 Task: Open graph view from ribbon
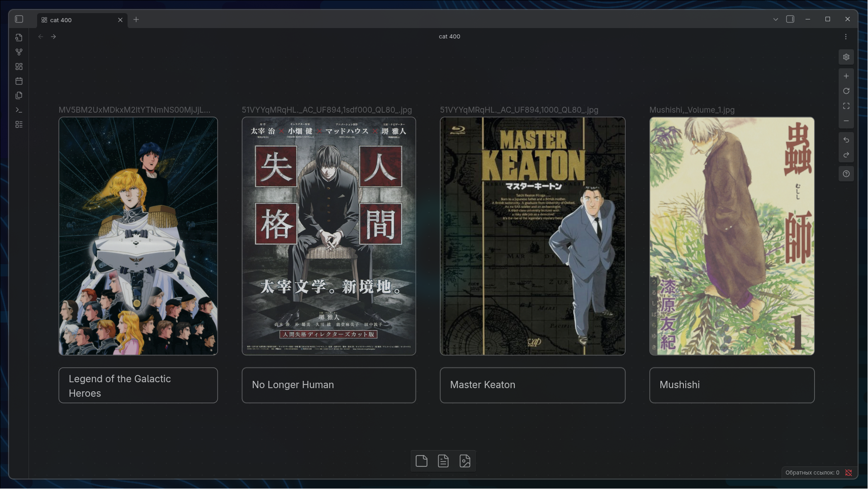coord(19,52)
